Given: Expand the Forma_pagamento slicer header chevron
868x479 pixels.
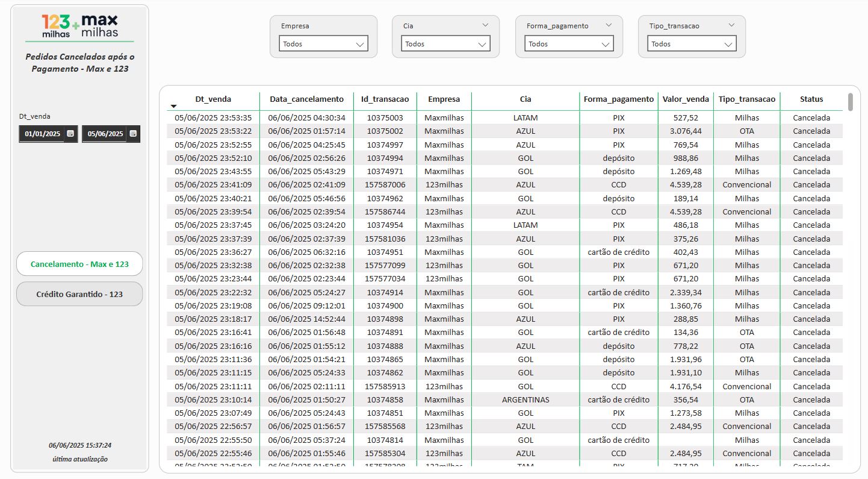Looking at the screenshot, I should click(x=609, y=25).
